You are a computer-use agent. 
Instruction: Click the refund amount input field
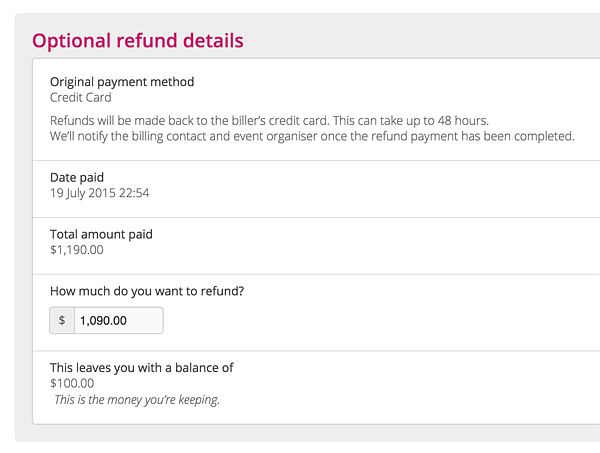[118, 321]
